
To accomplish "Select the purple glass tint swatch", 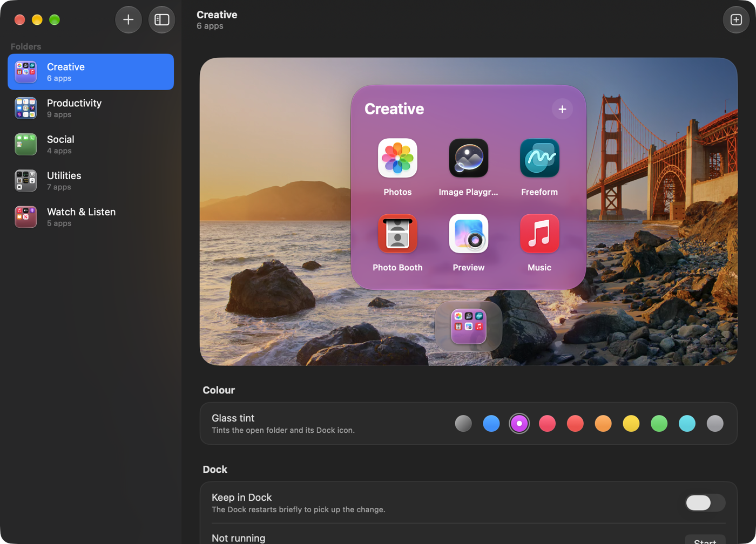I will [519, 424].
